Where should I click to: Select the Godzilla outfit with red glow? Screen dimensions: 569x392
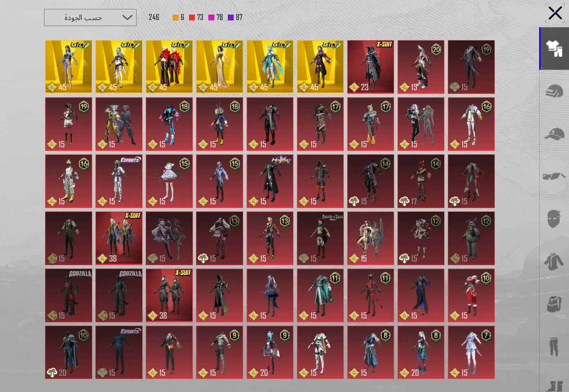click(x=69, y=295)
